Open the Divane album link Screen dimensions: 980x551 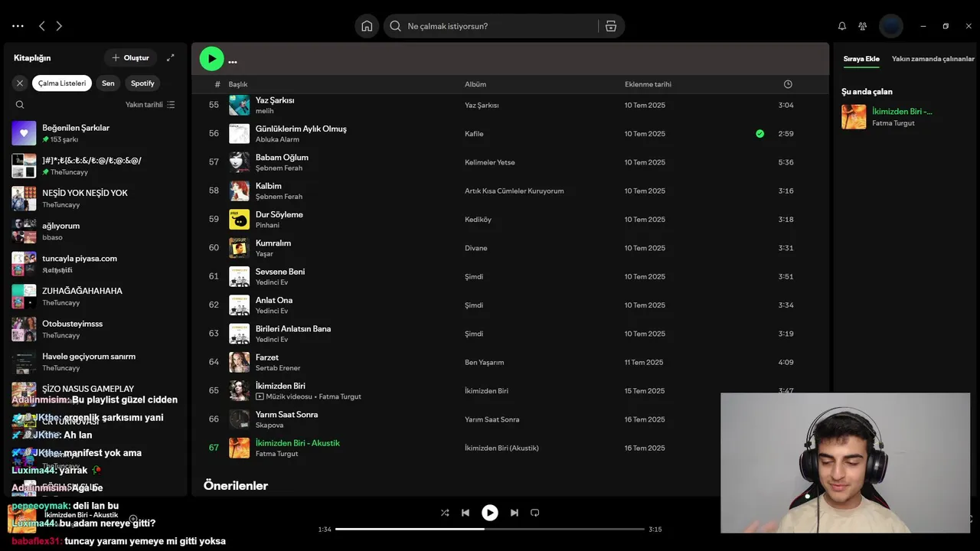pos(475,248)
